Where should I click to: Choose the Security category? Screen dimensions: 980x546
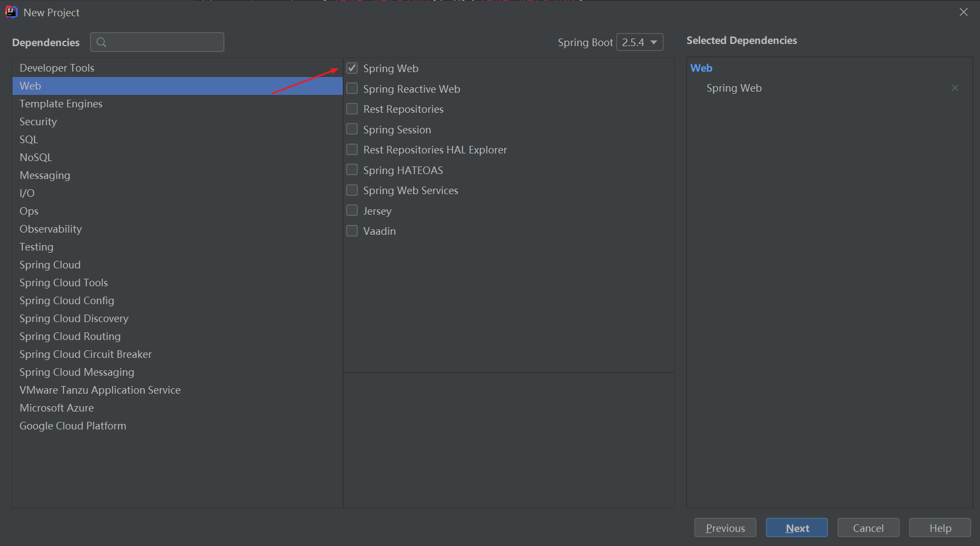177,121
